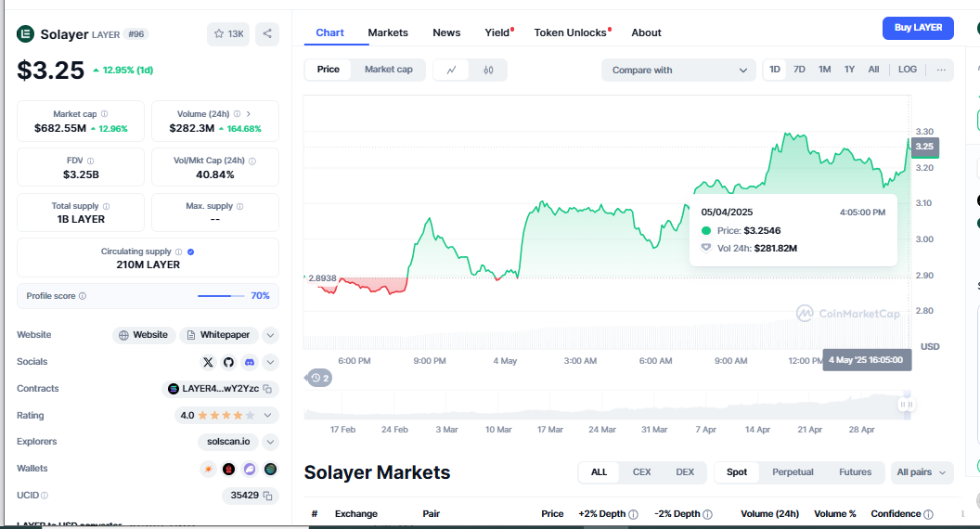The image size is (980, 529).
Task: Open the News tab
Action: (446, 32)
